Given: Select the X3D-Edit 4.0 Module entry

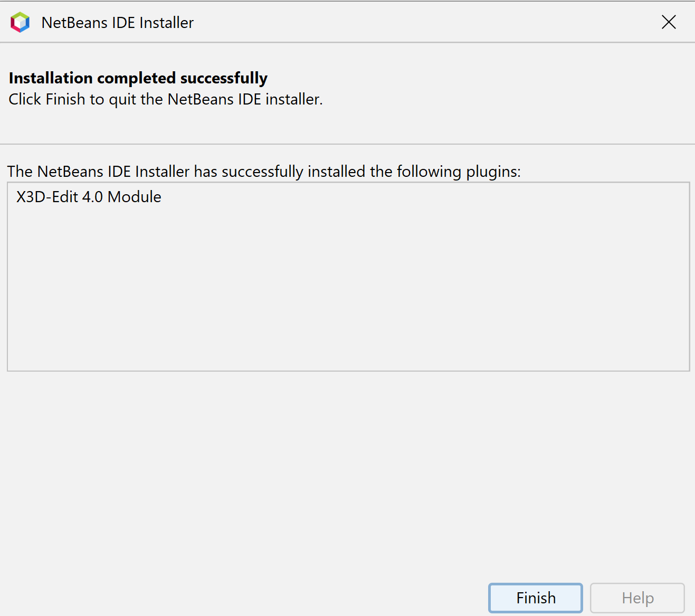Looking at the screenshot, I should tap(89, 197).
